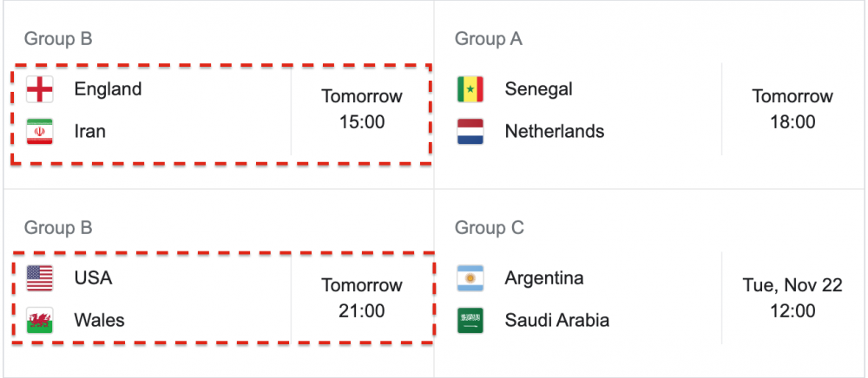
Task: Click the Tomorrow 15:00 match time
Action: (x=362, y=109)
